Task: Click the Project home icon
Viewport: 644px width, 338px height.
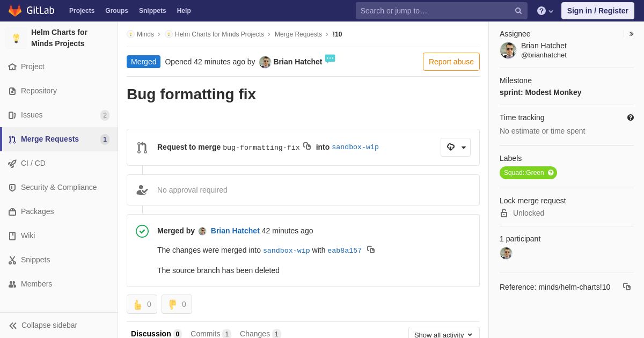Action: pos(12,67)
